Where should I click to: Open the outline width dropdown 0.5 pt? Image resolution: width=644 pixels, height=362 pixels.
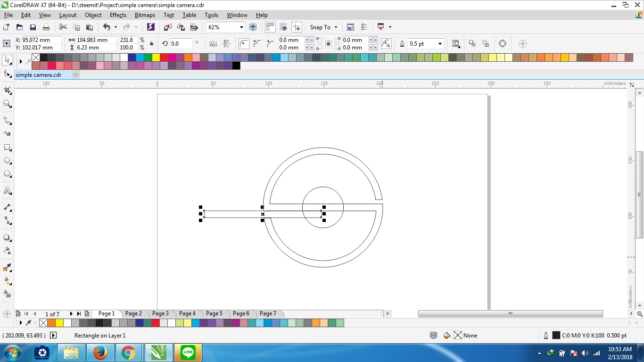click(440, 44)
